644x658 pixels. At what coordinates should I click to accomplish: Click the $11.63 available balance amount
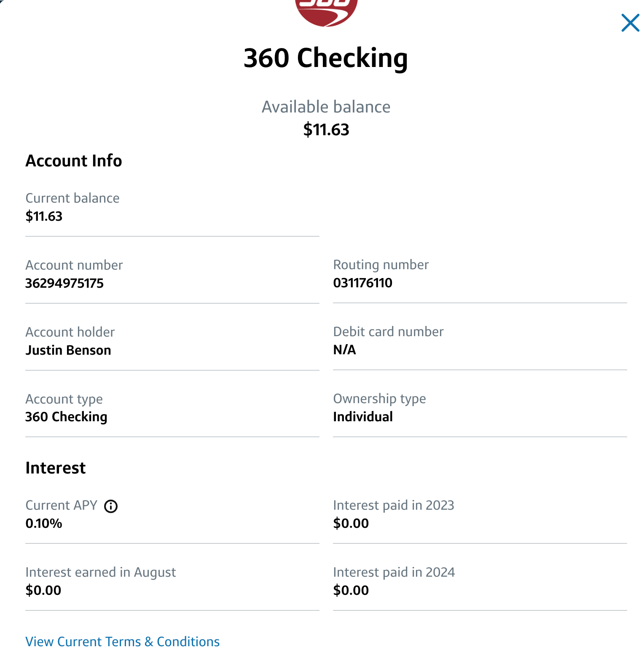(x=326, y=129)
